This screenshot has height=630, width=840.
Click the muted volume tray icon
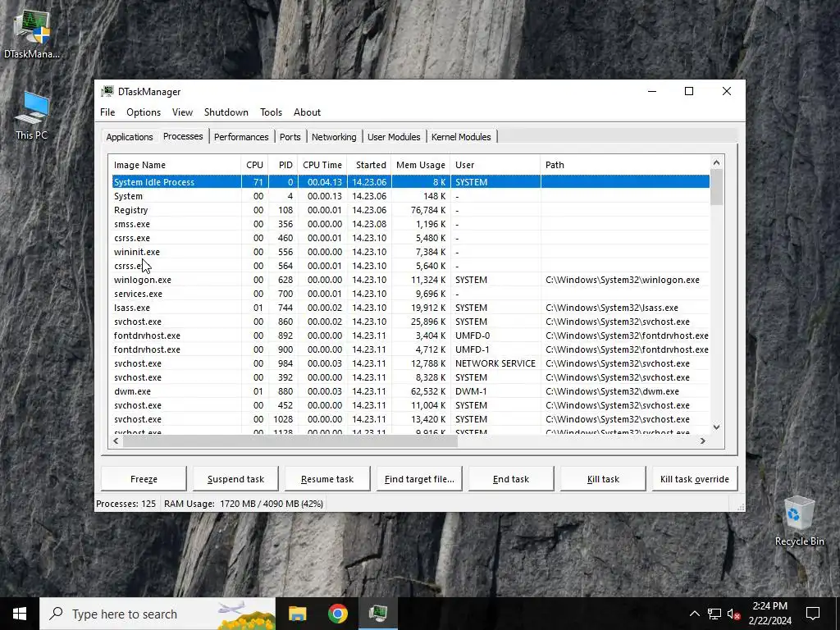(734, 614)
